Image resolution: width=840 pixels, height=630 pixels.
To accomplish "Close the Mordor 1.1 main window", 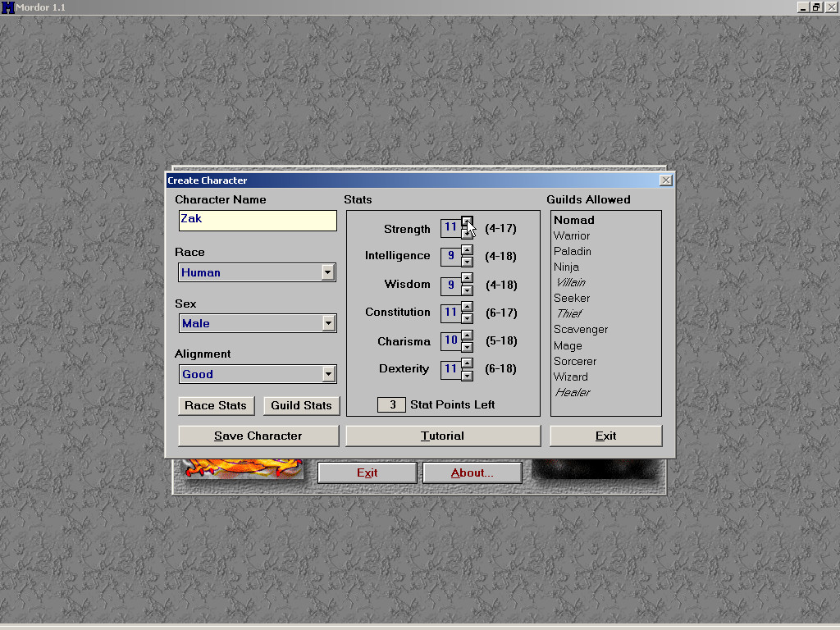I will click(x=831, y=7).
